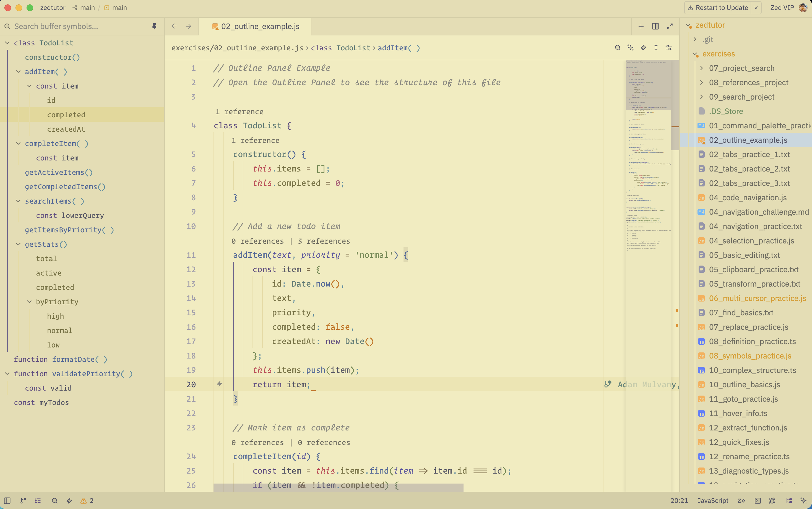This screenshot has width=812, height=509.
Task: Collapse the getStats() outline node
Action: pyautogui.click(x=18, y=244)
